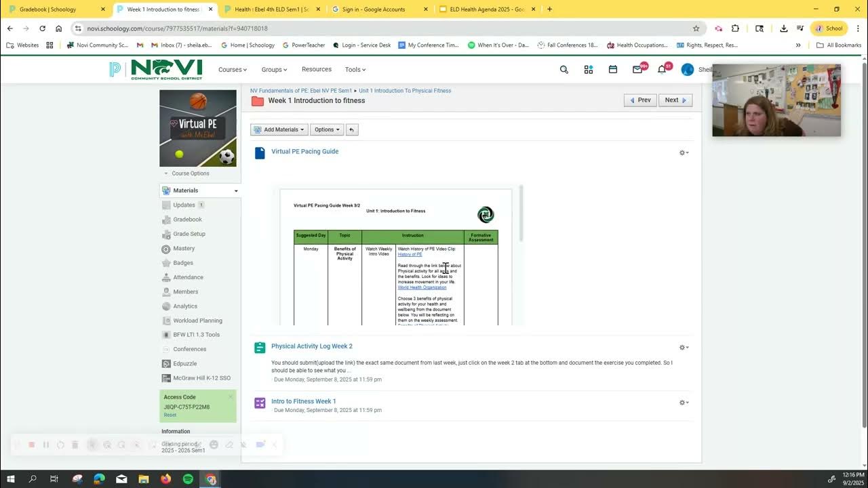Open Edpuzzle in course sidebar
Viewport: 868px width, 488px height.
pyautogui.click(x=184, y=364)
